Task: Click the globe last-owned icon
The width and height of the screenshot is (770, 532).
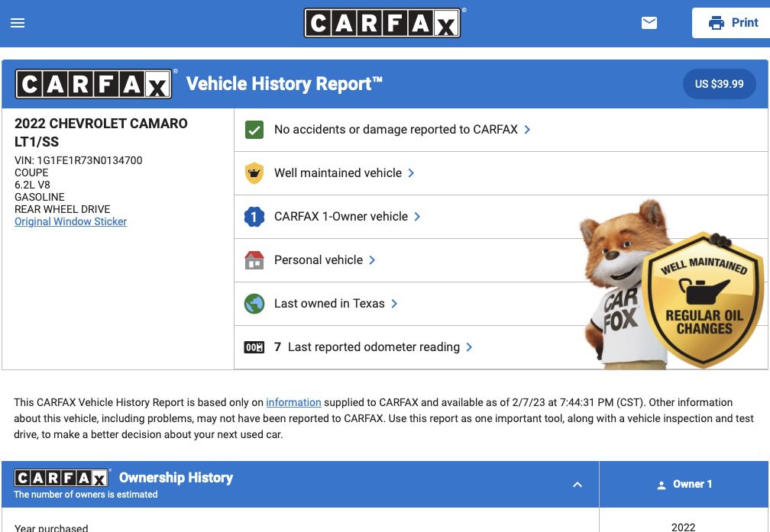Action: click(254, 304)
